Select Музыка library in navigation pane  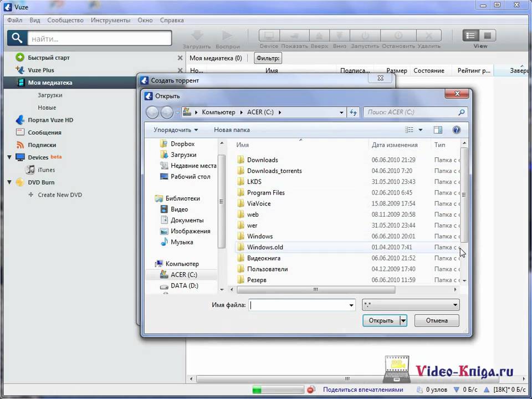coord(182,242)
